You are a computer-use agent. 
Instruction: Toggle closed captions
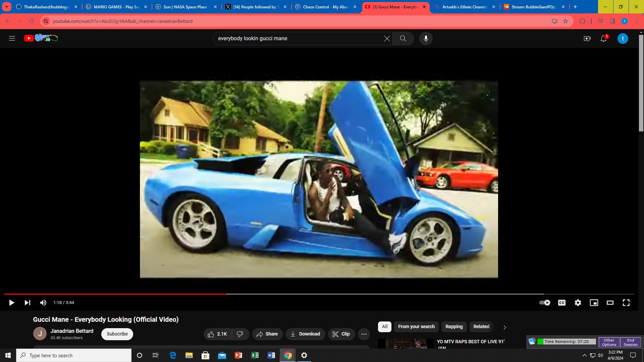[561, 303]
